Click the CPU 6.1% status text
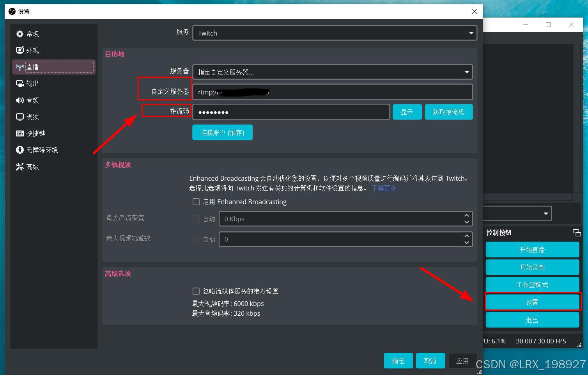Screen dimensions: 588x375 (494, 341)
